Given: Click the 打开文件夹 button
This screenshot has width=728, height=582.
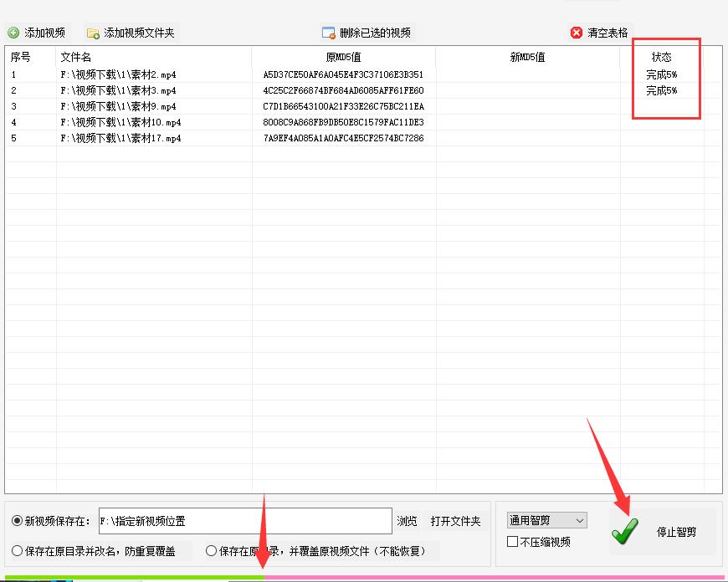Looking at the screenshot, I should coord(455,521).
